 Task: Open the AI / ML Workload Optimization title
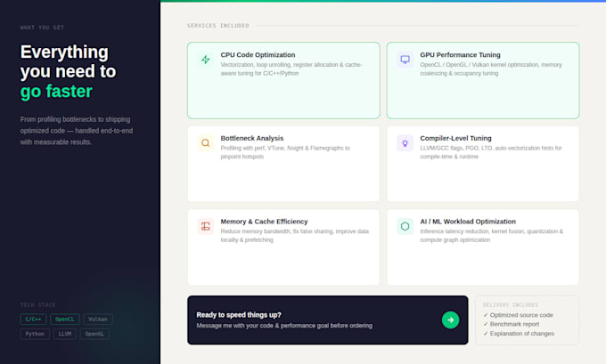click(x=468, y=222)
